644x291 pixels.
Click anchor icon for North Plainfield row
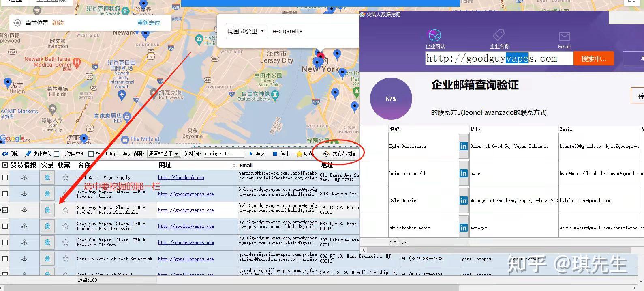tap(24, 210)
